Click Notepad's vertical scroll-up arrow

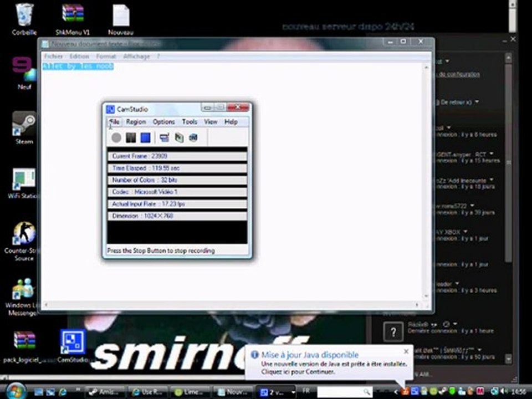coord(427,68)
